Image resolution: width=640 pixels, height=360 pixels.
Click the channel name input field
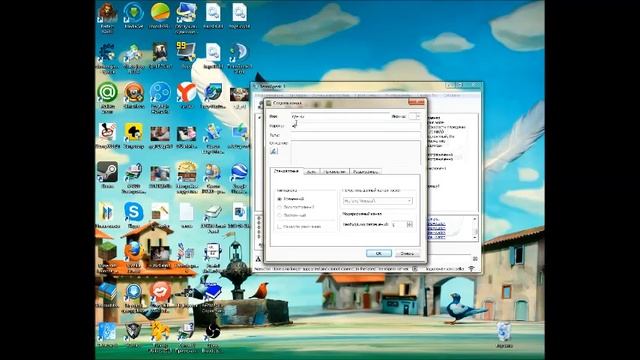pyautogui.click(x=340, y=116)
